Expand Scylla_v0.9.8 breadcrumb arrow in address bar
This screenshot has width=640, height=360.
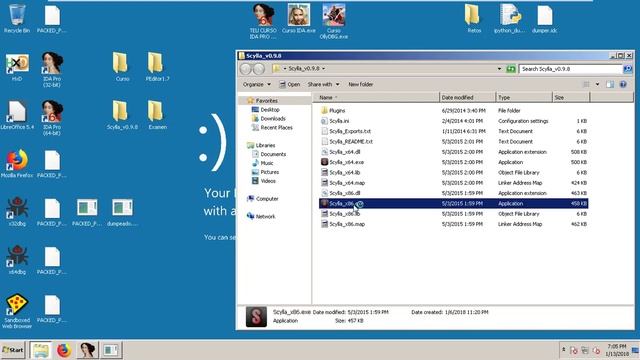(x=323, y=69)
